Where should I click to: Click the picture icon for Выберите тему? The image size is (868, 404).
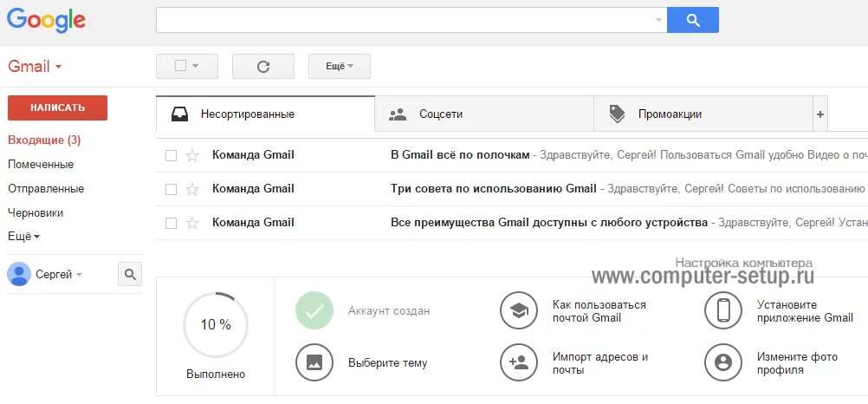[x=314, y=362]
